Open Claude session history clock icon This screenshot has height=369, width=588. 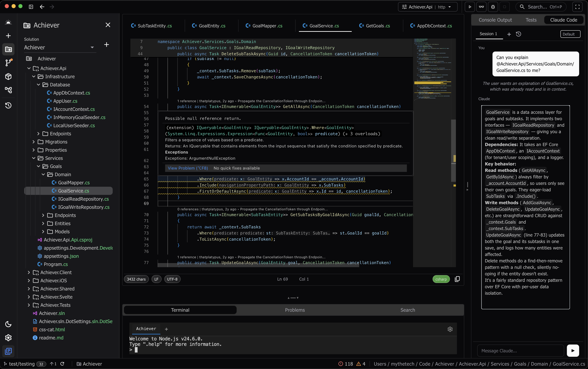pyautogui.click(x=518, y=34)
